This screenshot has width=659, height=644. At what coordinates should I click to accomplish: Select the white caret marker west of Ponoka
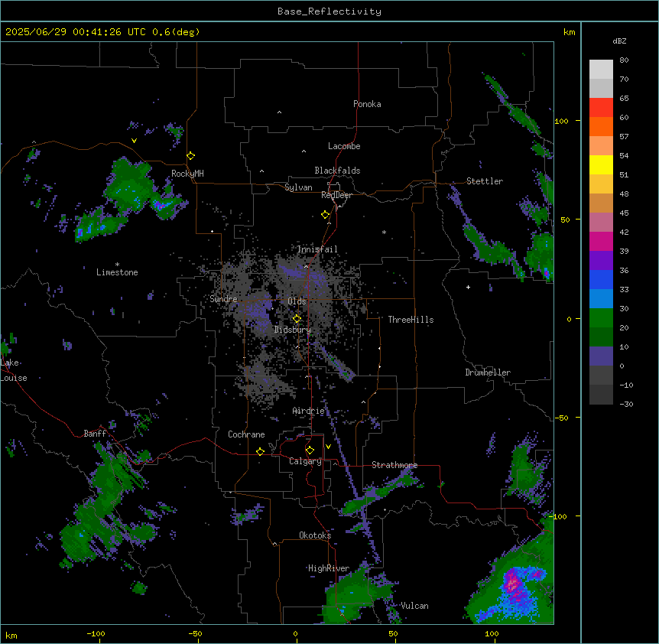pyautogui.click(x=280, y=112)
